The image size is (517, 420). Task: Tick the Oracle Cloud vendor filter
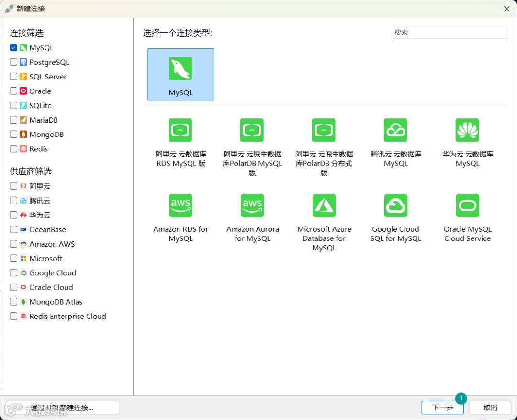click(x=13, y=287)
